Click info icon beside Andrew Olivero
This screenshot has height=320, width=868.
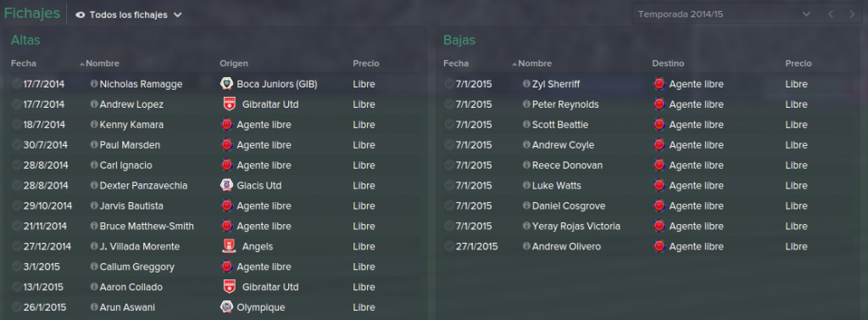526,246
